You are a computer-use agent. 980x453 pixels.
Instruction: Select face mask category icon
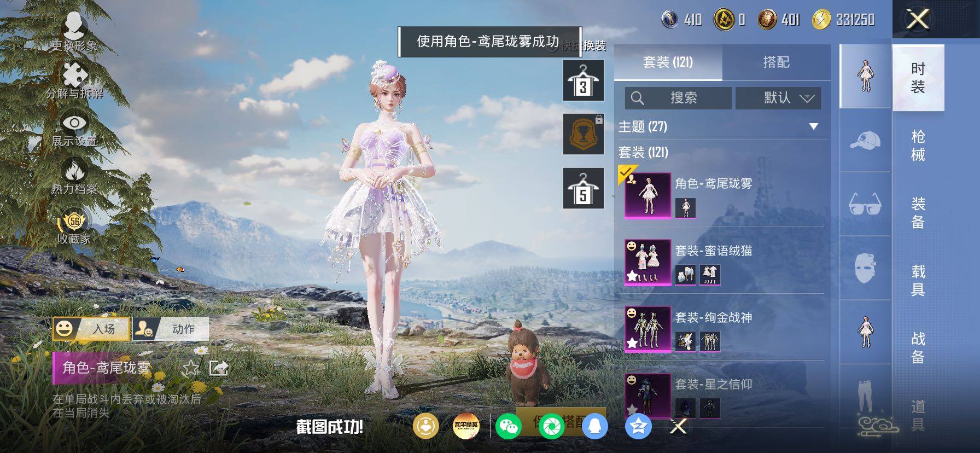click(865, 268)
